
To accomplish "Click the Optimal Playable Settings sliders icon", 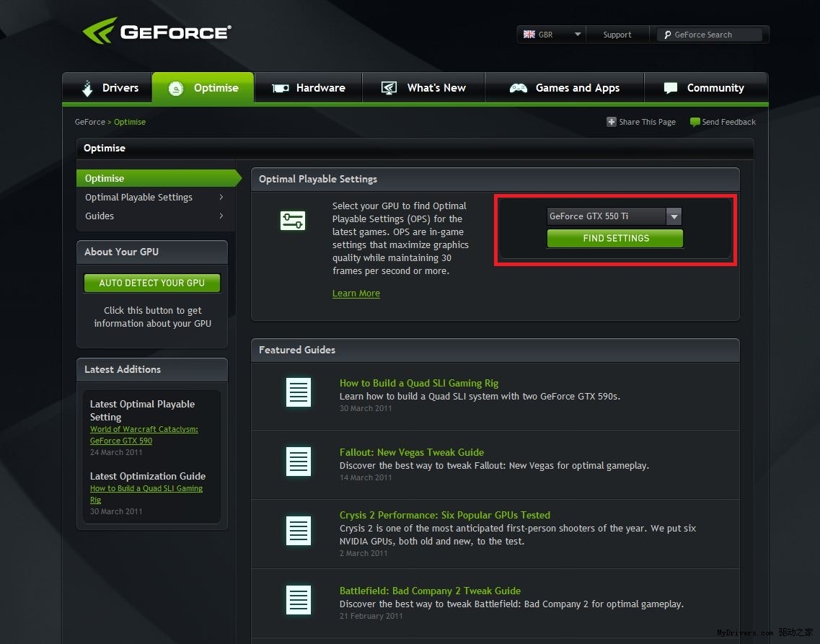I will (x=293, y=221).
